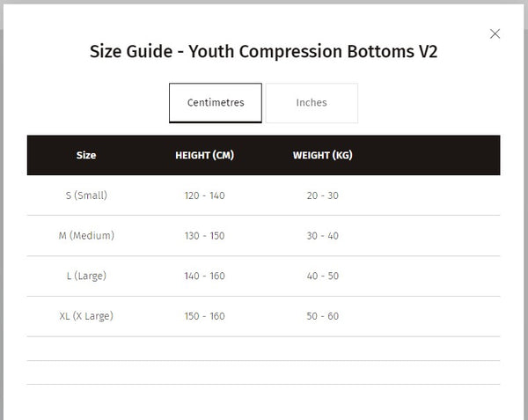The width and height of the screenshot is (528, 420).
Task: Select the S (Small) size row
Action: 86,195
